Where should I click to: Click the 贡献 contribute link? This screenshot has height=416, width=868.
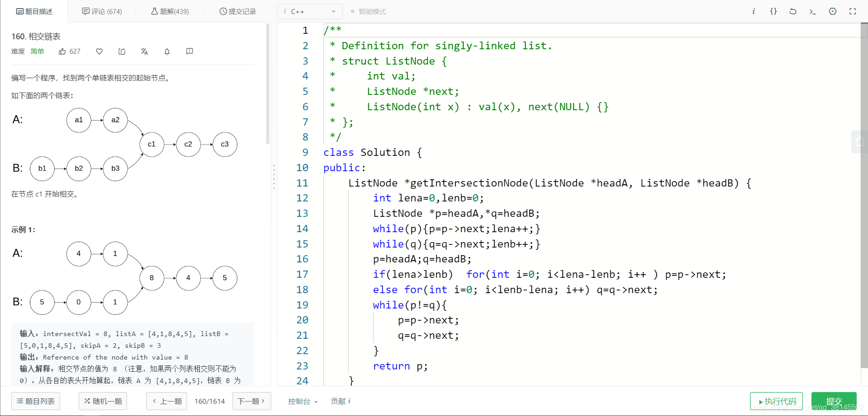click(340, 401)
